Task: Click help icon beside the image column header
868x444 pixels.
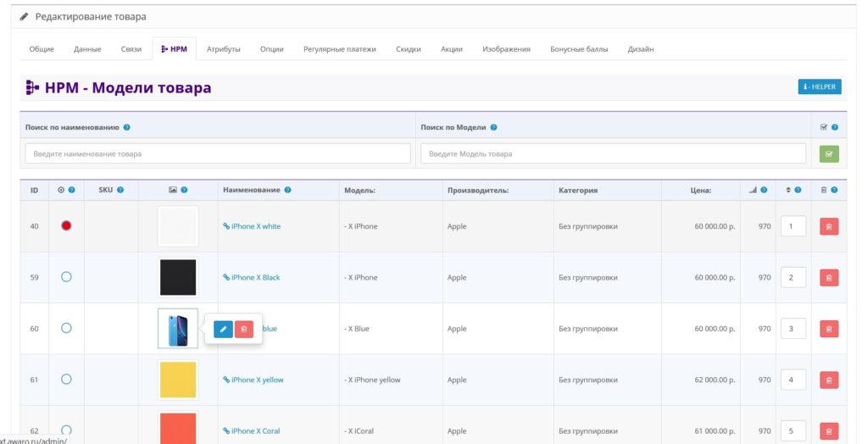Action: pos(184,190)
